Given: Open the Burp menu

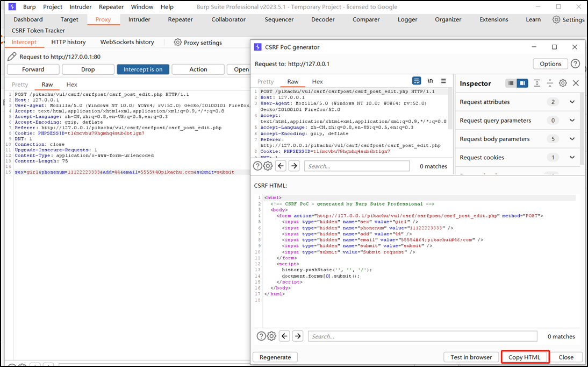Looking at the screenshot, I should pyautogui.click(x=30, y=7).
